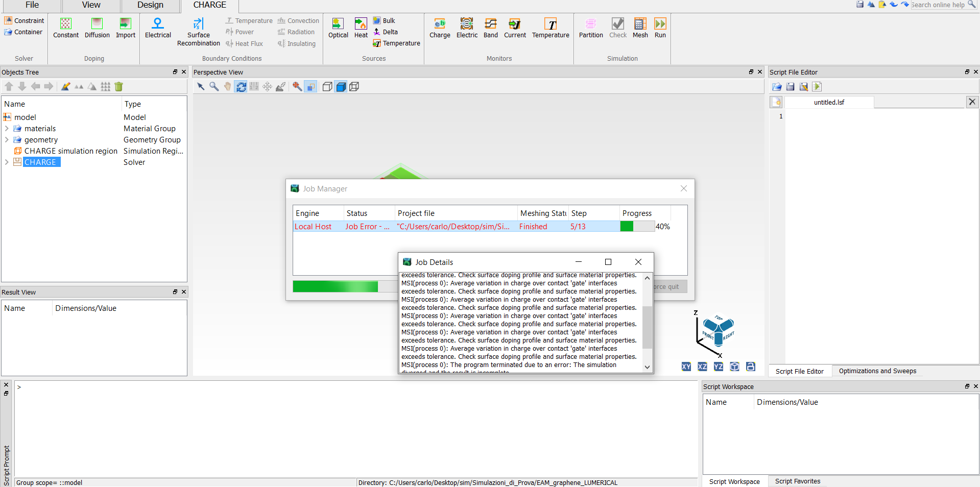Select the zoom tool in Perspective View
Screen dimensions: 980x487
(x=214, y=87)
